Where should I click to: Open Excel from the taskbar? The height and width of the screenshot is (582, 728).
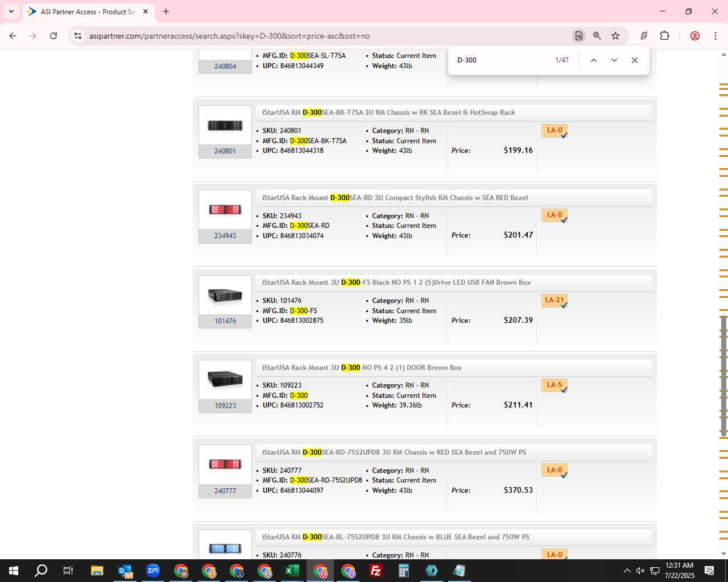tap(292, 571)
